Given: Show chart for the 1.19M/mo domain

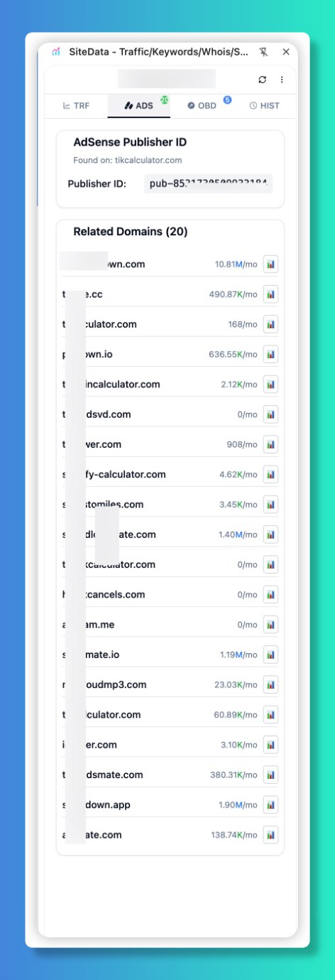Looking at the screenshot, I should click(x=270, y=655).
